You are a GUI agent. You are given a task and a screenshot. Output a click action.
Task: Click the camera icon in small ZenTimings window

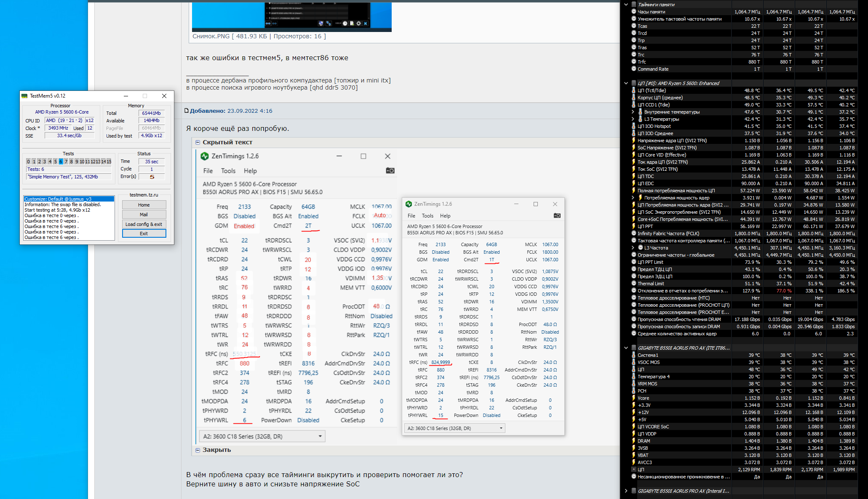pos(557,215)
